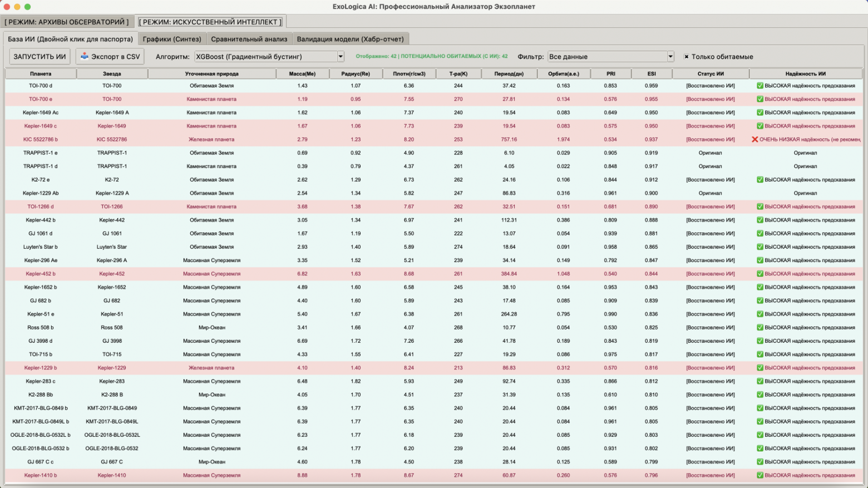Click green checkmark icon in K2-72 e row
This screenshot has width=868, height=488.
click(x=759, y=180)
